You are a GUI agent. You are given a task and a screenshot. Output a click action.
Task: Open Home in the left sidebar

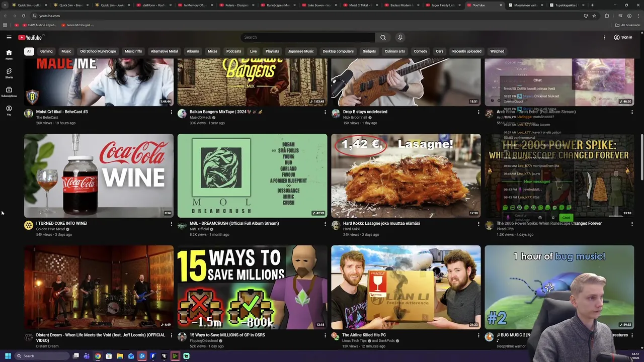click(9, 55)
